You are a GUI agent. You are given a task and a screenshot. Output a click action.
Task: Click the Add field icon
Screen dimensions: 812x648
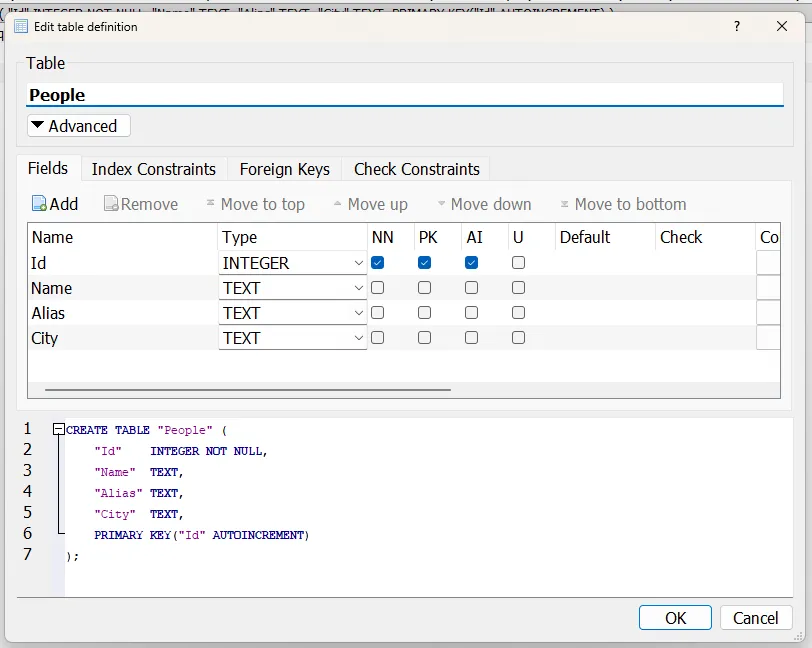click(39, 204)
